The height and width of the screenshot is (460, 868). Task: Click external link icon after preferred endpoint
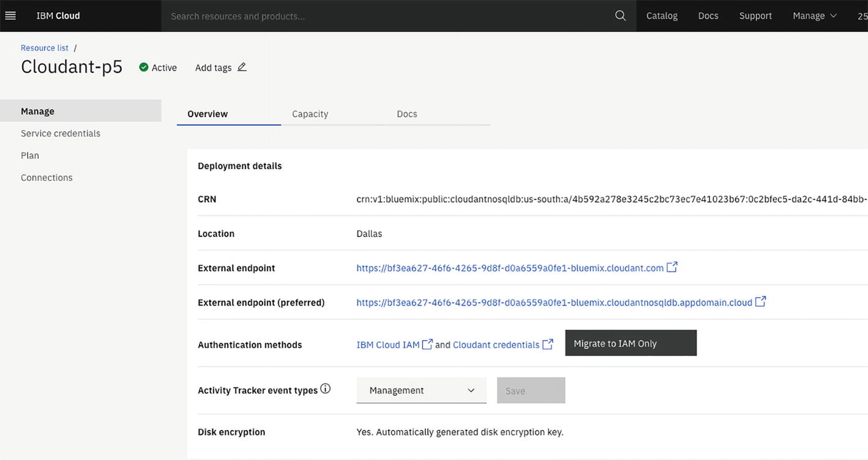760,301
